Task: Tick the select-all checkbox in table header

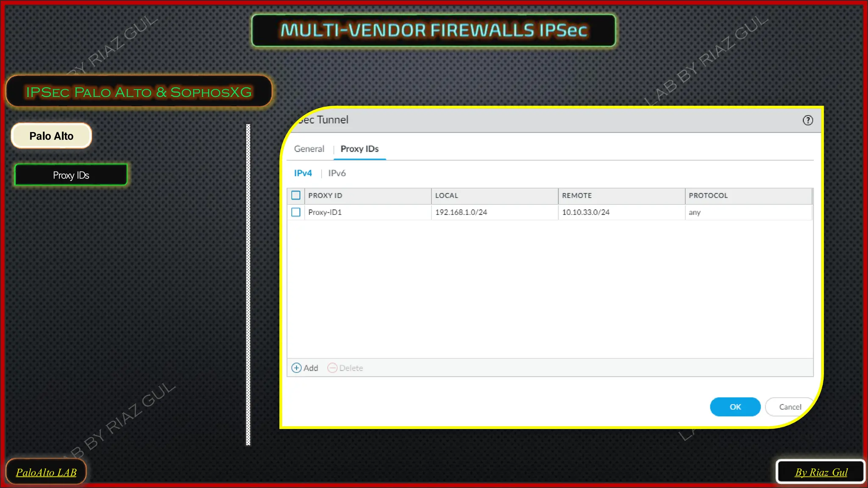Action: click(296, 195)
